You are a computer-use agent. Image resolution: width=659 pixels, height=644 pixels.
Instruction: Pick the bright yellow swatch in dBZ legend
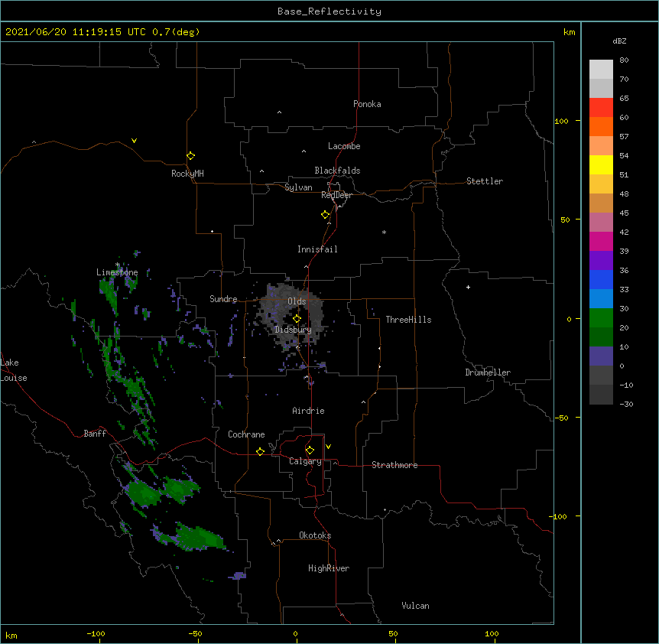click(x=601, y=164)
